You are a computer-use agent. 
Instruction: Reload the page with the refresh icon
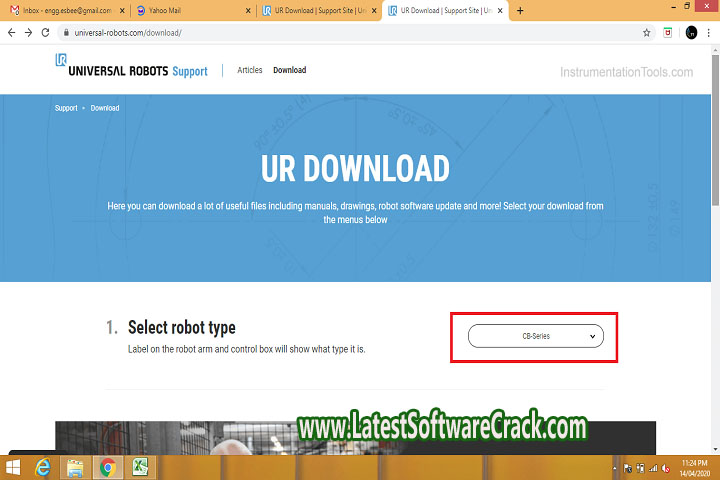tap(45, 33)
